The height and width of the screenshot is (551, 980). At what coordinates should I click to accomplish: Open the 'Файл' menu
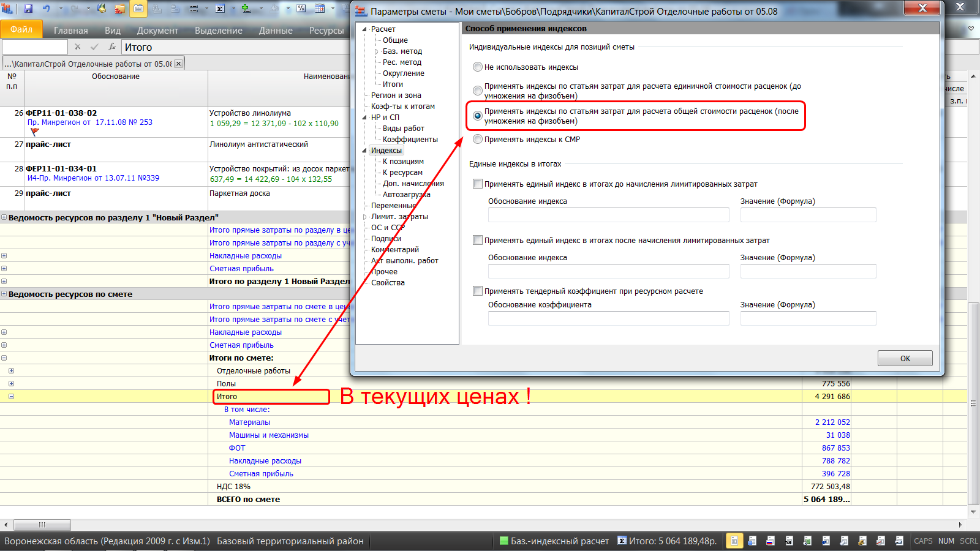point(21,30)
